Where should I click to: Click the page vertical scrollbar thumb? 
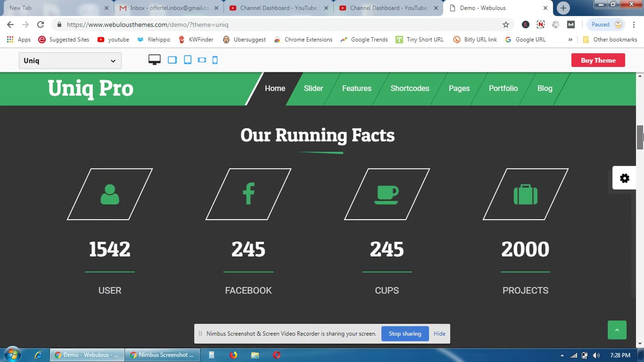(x=640, y=137)
